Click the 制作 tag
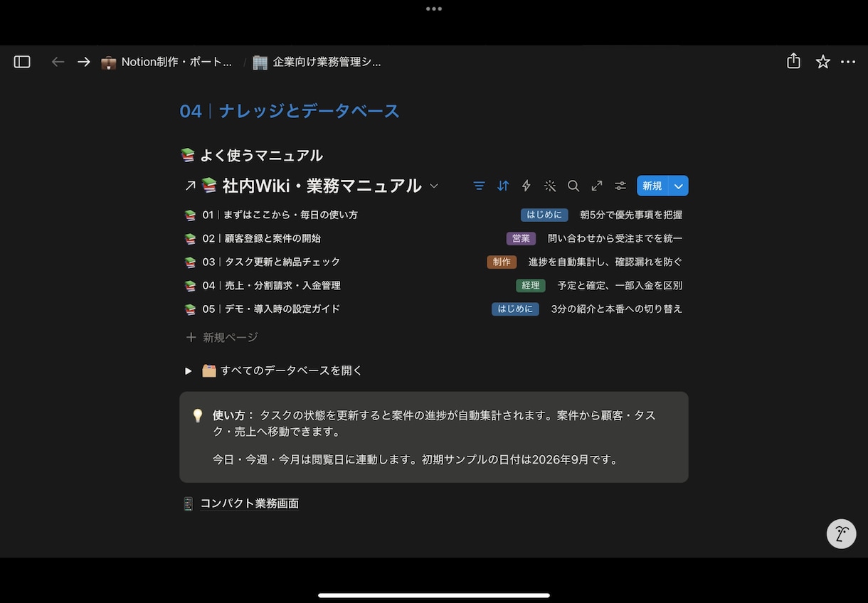Screen dimensions: 868x603 coord(502,262)
